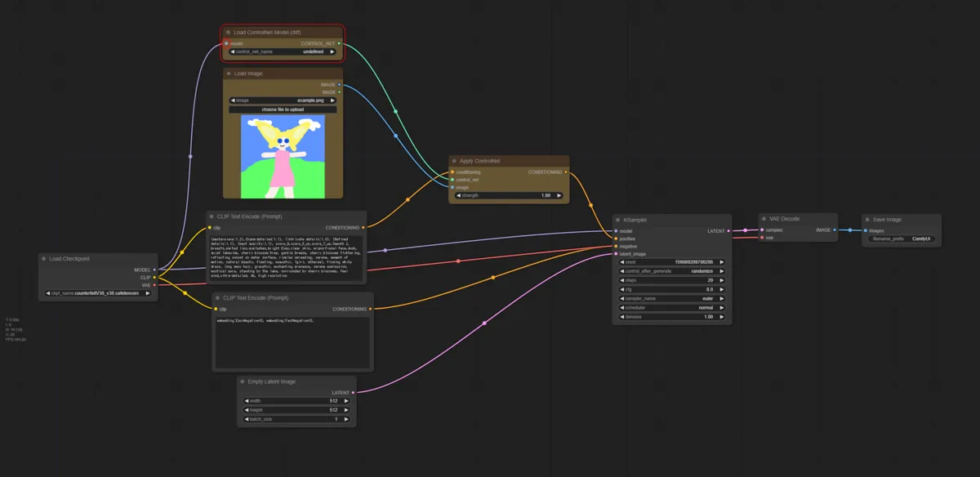Decrease latent height with left arrow

(247, 410)
